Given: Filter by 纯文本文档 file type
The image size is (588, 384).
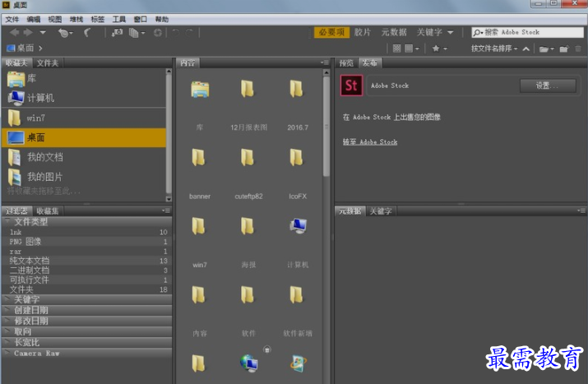Looking at the screenshot, I should 87,261.
